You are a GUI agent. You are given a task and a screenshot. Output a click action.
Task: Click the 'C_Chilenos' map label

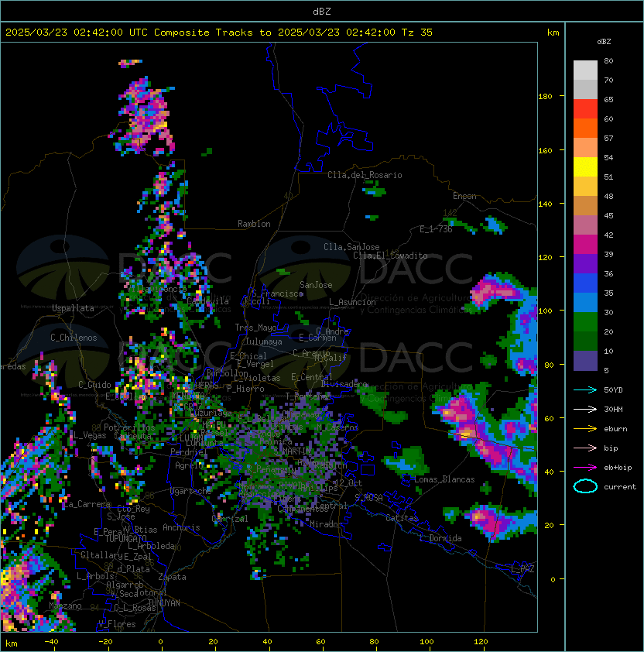pyautogui.click(x=74, y=338)
